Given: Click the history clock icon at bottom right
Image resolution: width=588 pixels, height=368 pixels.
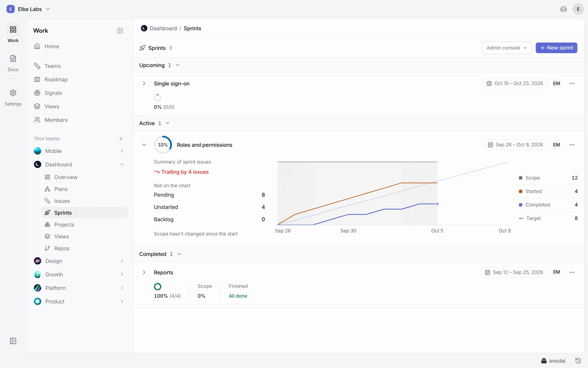Looking at the screenshot, I should pos(578,361).
